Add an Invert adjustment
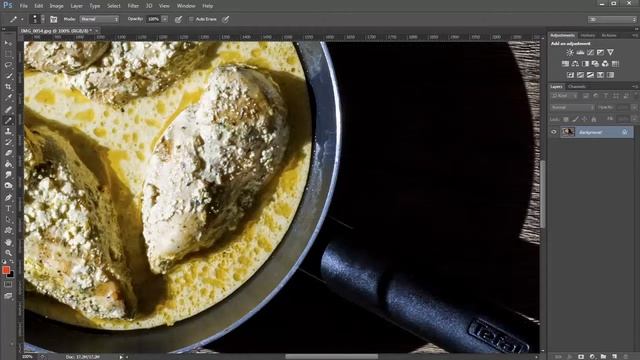The height and width of the screenshot is (360, 640). pos(570,75)
